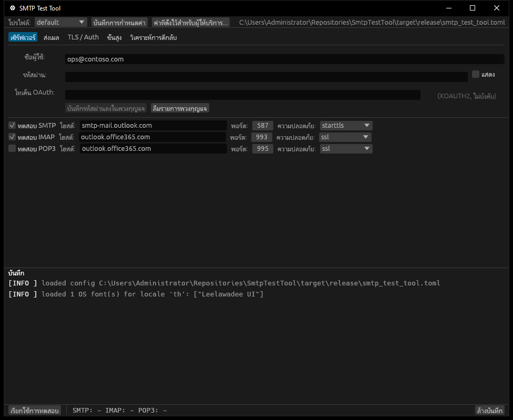Click the SMTP Test Tool app icon
This screenshot has width=513, height=420.
coord(13,8)
